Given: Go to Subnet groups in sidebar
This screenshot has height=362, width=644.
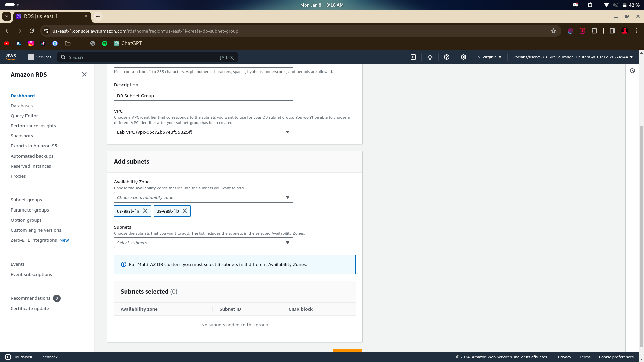Looking at the screenshot, I should [x=26, y=200].
